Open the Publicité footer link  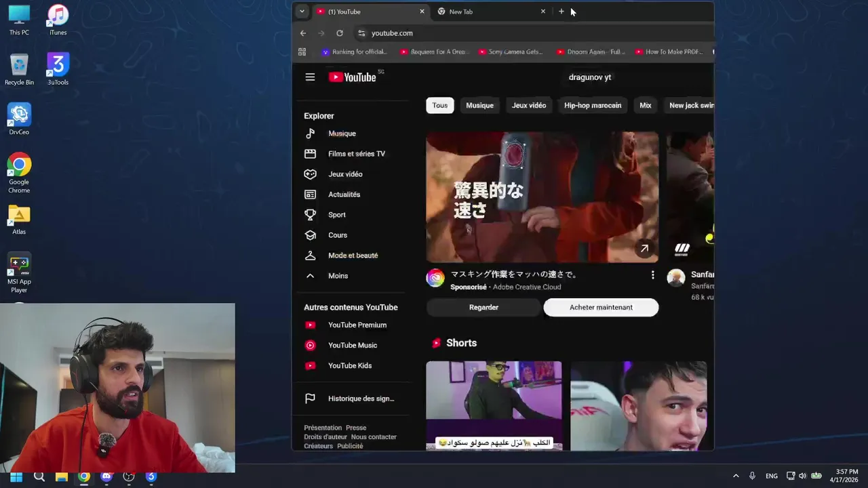(350, 446)
